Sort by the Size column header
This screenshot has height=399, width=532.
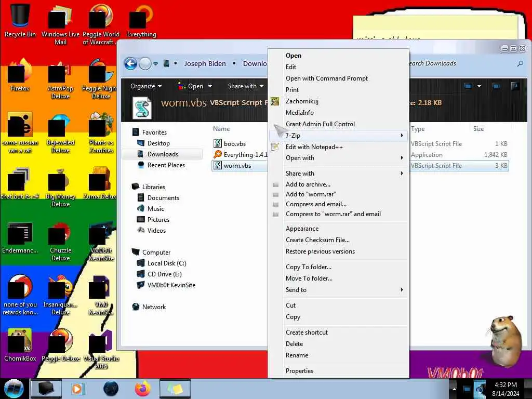coord(478,129)
